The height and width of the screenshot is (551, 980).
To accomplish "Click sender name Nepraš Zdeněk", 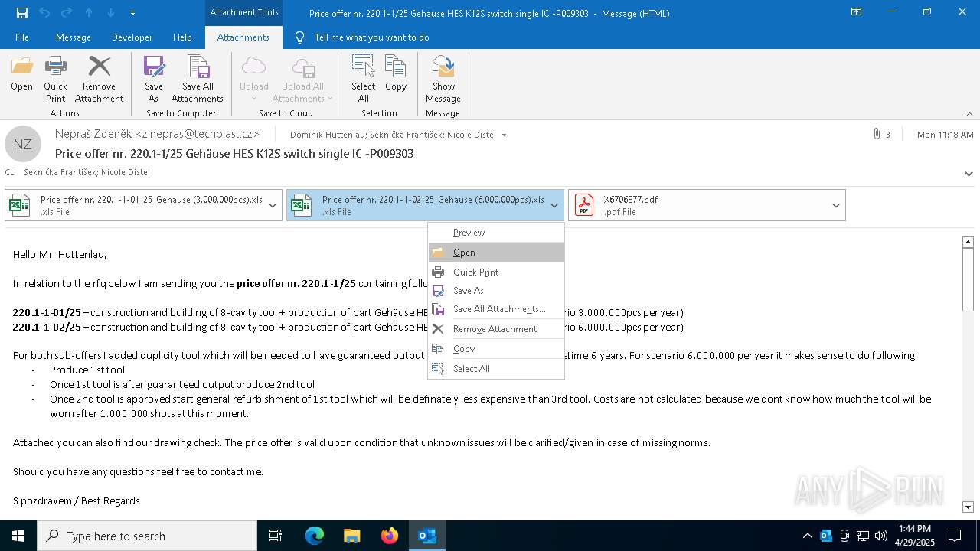I will click(x=93, y=134).
